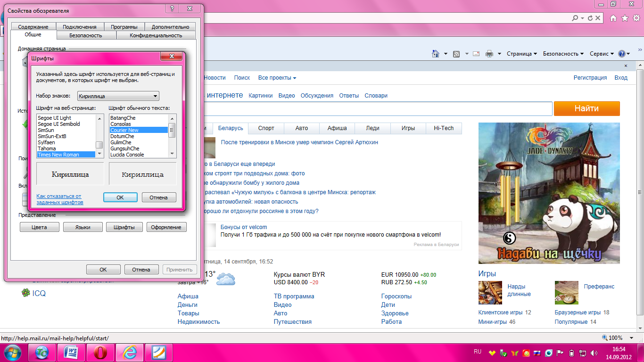Click the Регистрация link
This screenshot has width=644, height=362.
(x=590, y=78)
